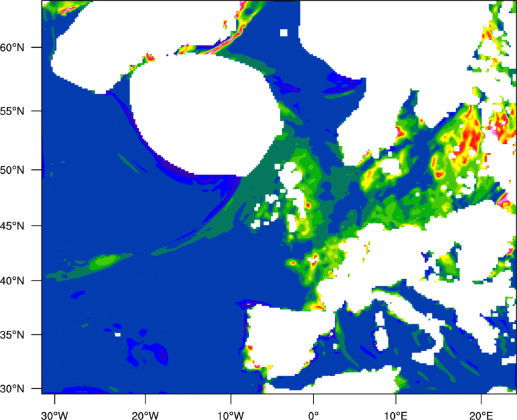
Task: Click the 10°W longitude label
Action: point(231,415)
